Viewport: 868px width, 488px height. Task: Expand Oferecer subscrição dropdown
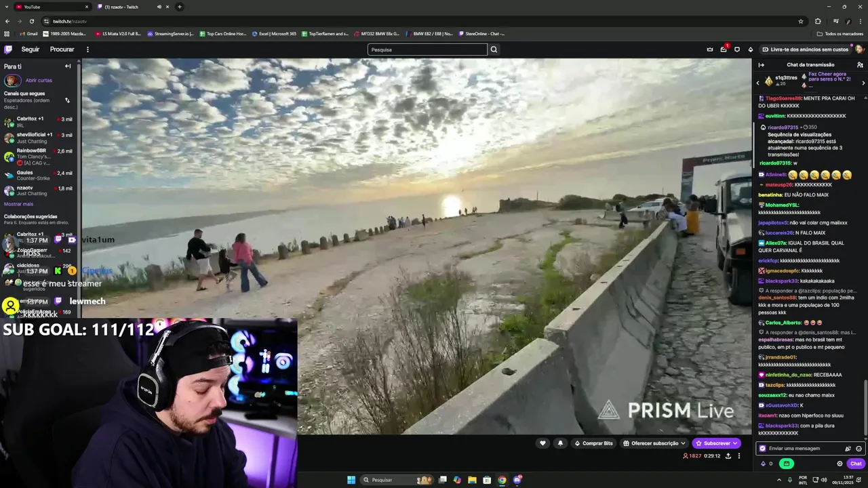coord(683,443)
